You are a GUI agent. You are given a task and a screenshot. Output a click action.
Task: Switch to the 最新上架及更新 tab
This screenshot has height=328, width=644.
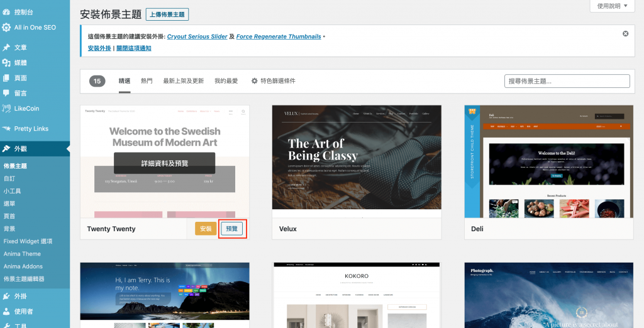point(184,81)
